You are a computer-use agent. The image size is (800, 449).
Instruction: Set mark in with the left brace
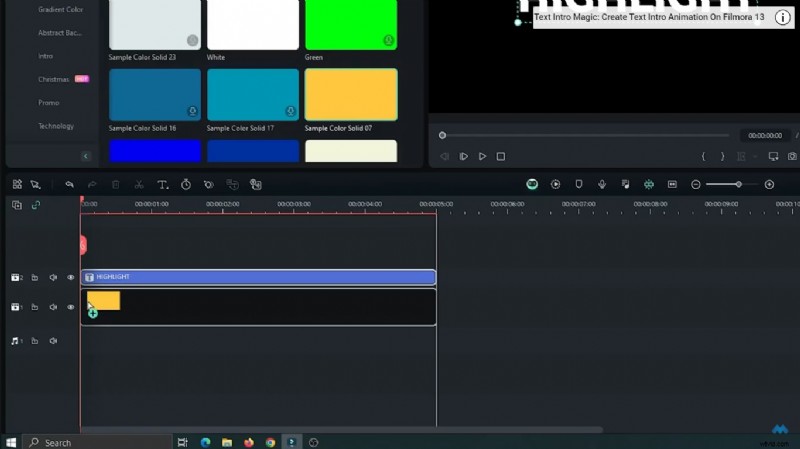(x=704, y=156)
